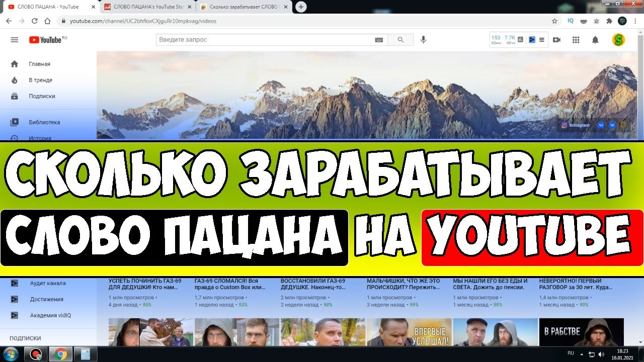The image size is (644, 362).
Task: Open vidIQ bar chart stats icon
Action: click(x=520, y=40)
